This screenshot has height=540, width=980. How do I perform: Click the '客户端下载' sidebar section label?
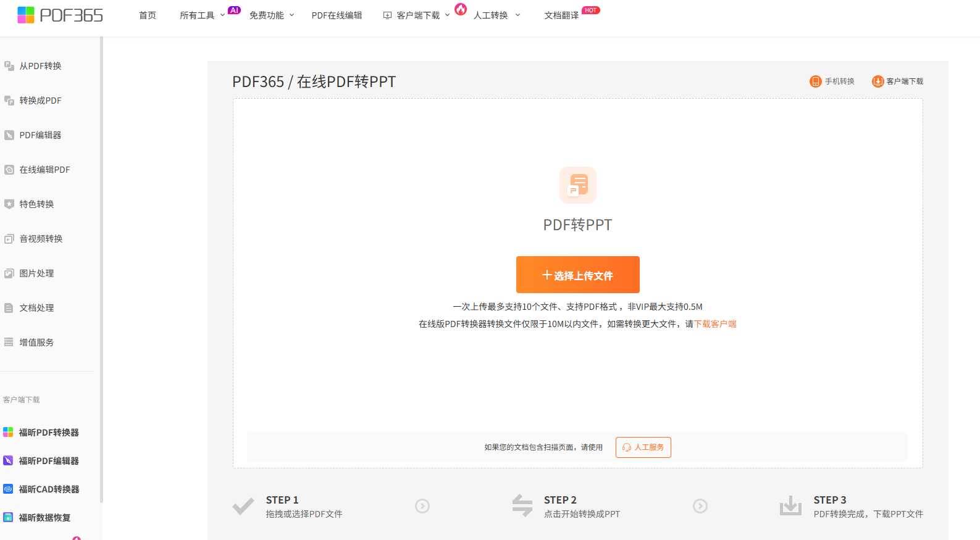click(22, 400)
